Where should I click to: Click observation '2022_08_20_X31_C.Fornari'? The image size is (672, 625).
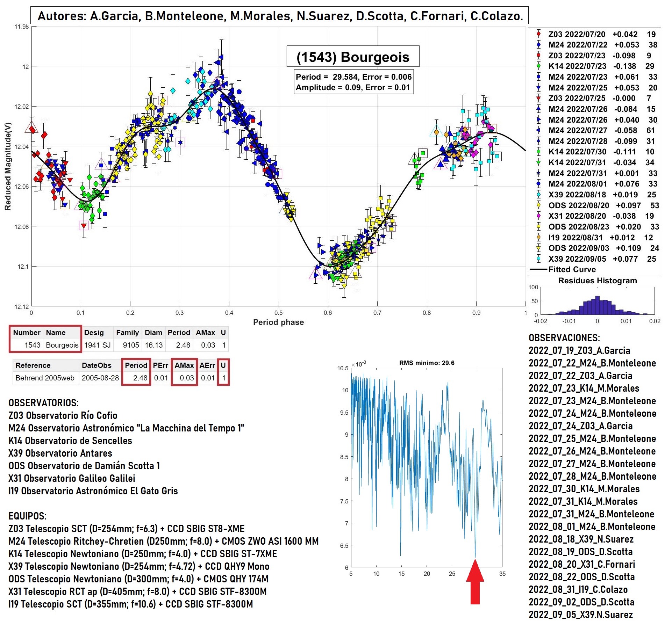tap(582, 564)
